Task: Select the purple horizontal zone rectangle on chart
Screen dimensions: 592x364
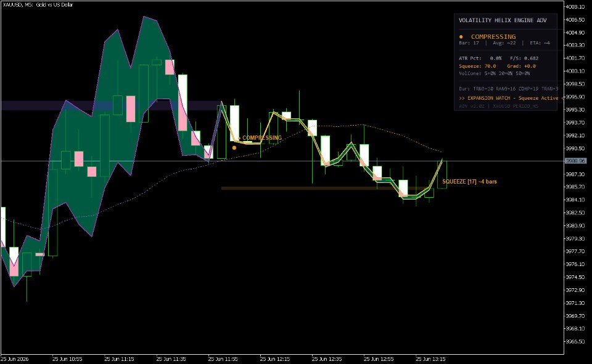Action: point(110,105)
